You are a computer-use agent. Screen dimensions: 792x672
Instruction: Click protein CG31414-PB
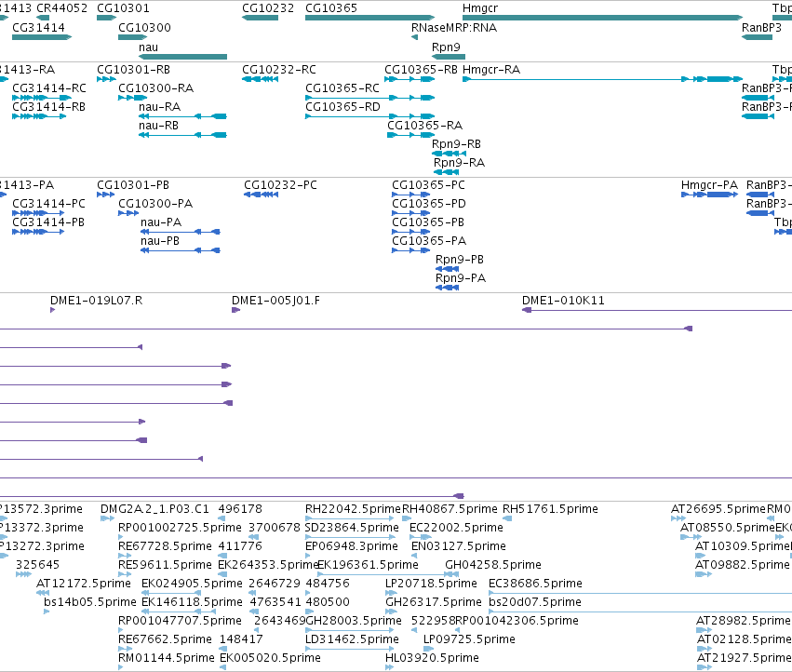[x=48, y=222]
